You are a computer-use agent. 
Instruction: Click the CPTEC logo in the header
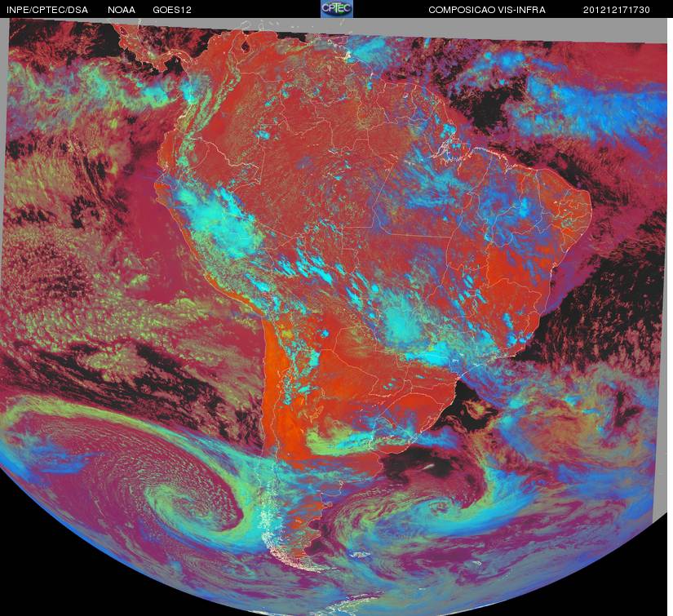337,9
